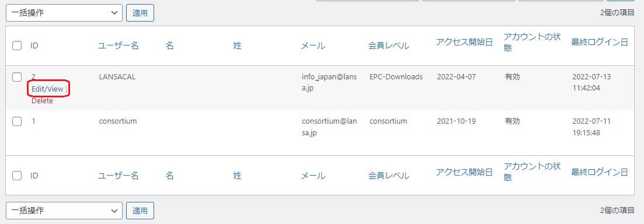Sort by 姓 column header
The height and width of the screenshot is (224, 644).
click(x=237, y=45)
